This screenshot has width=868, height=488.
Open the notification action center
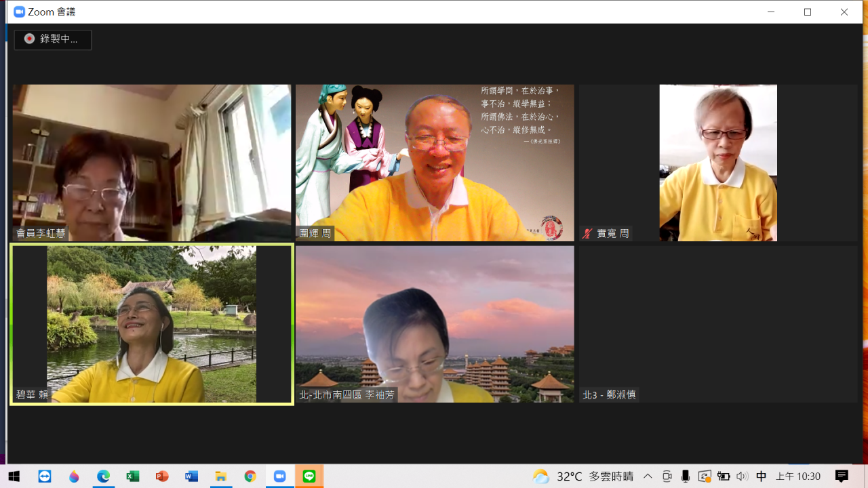[x=842, y=476]
